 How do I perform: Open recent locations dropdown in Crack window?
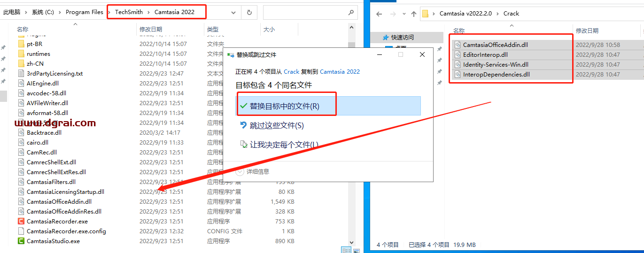coord(405,14)
